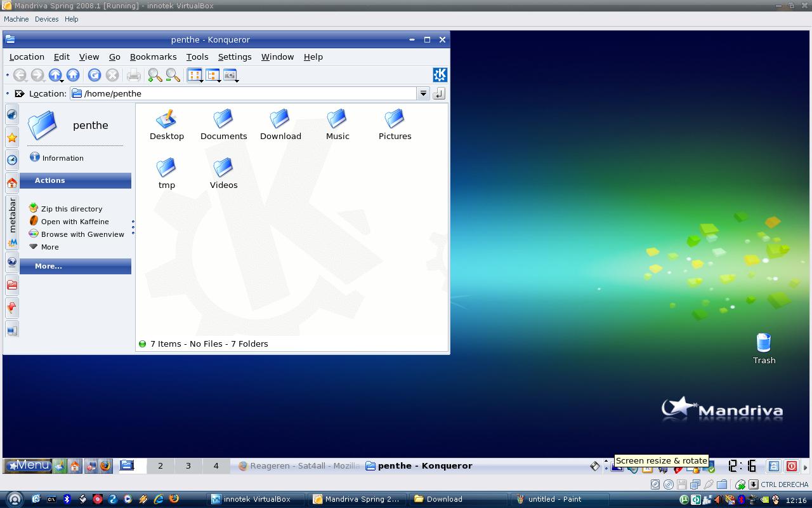The image size is (812, 508).
Task: Expand the location history dropdown arrow
Action: [x=423, y=93]
